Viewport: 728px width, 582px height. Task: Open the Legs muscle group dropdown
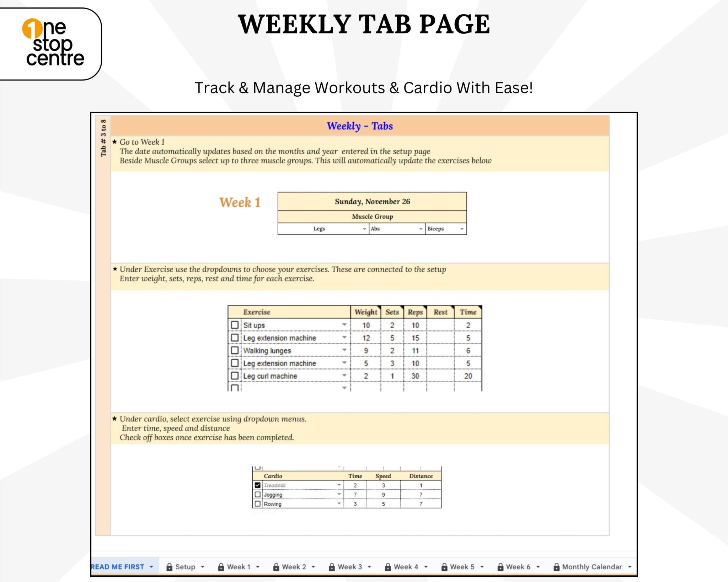point(364,229)
